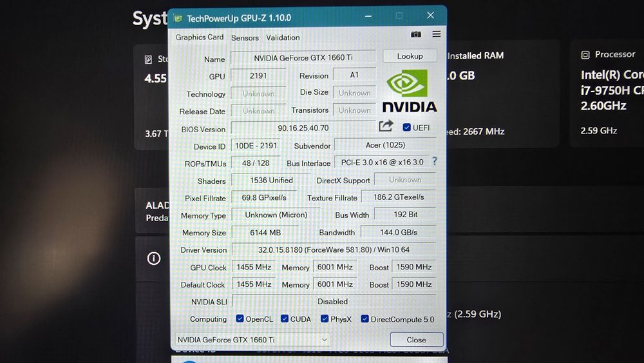The image size is (644, 363).
Task: Click the Revision field showing A1
Action: (x=354, y=75)
